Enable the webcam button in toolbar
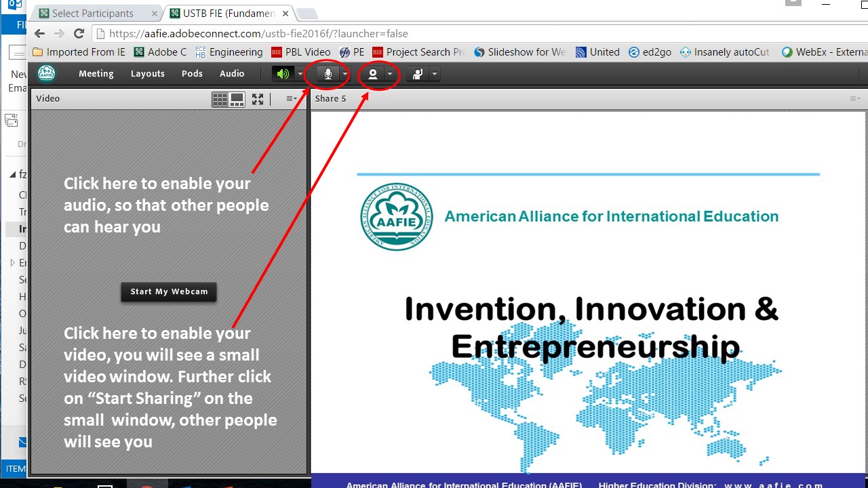 click(x=373, y=74)
